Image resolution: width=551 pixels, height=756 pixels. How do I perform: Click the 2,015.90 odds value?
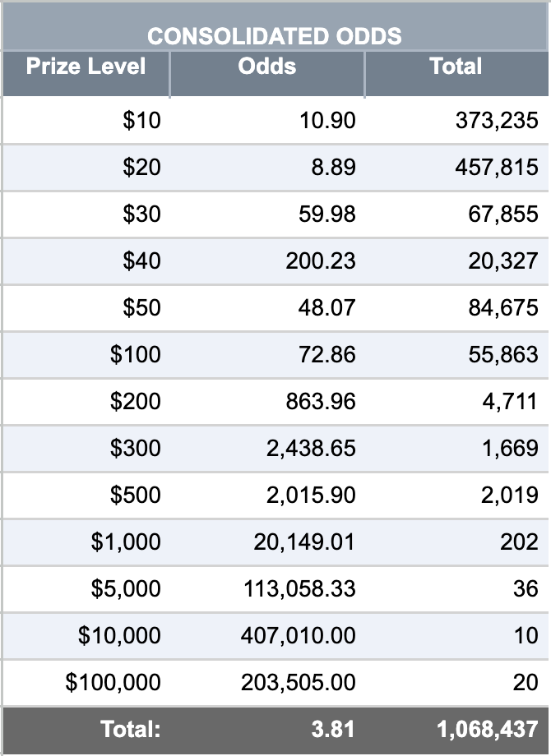tap(311, 494)
